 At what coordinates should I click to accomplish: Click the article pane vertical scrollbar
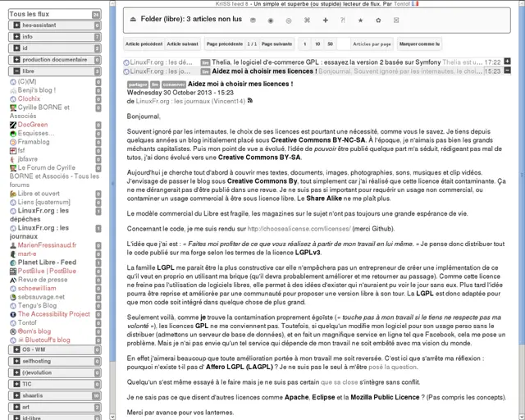(x=522, y=174)
